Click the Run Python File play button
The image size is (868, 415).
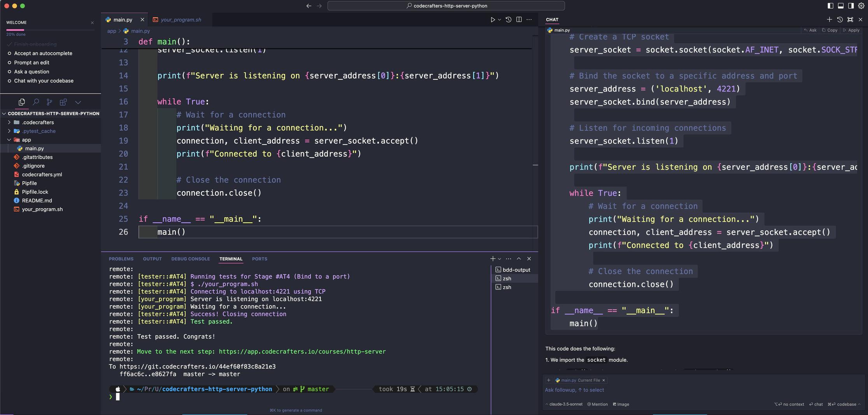pyautogui.click(x=493, y=19)
